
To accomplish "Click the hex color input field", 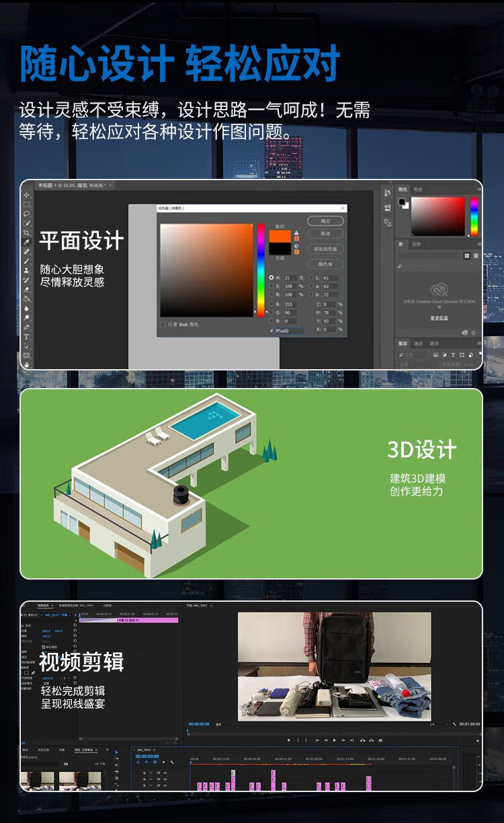I will point(290,330).
